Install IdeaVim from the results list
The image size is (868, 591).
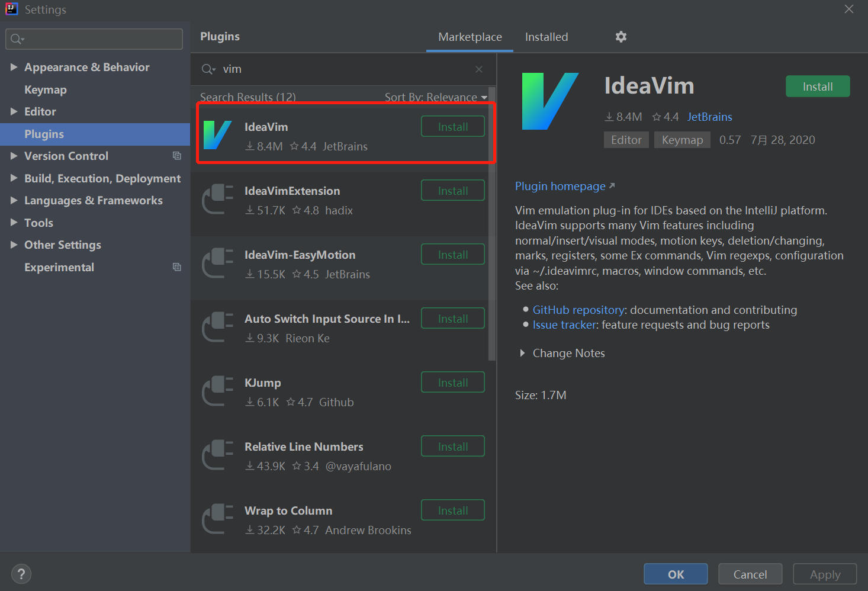(x=453, y=127)
